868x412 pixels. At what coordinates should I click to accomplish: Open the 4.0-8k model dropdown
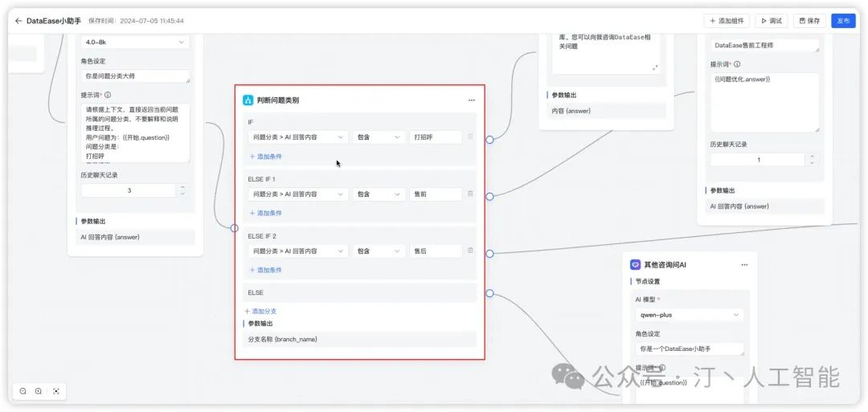135,42
